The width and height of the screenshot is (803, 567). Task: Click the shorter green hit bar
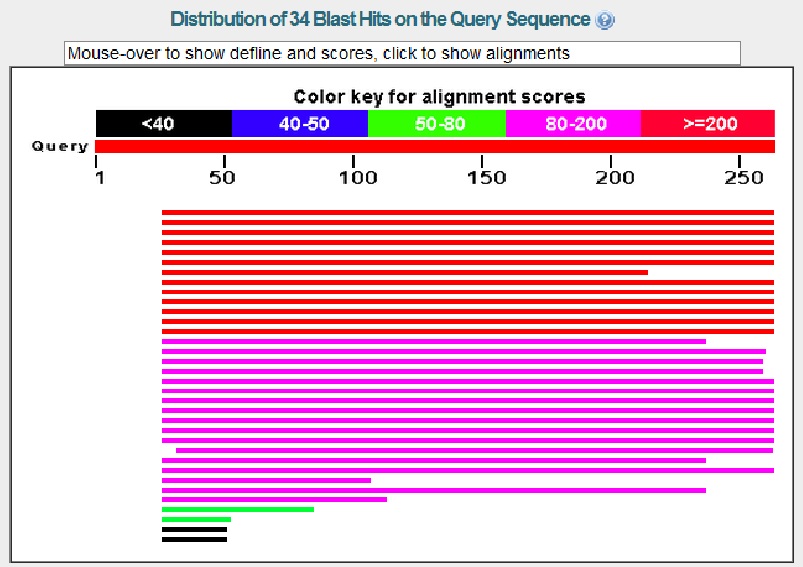tap(196, 519)
